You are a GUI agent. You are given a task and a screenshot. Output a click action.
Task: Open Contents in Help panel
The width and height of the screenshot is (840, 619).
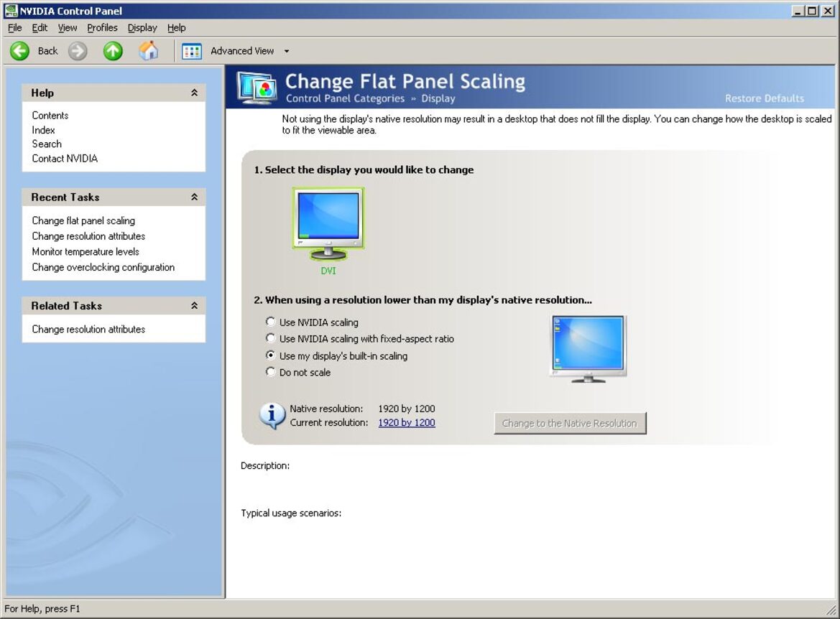point(50,115)
